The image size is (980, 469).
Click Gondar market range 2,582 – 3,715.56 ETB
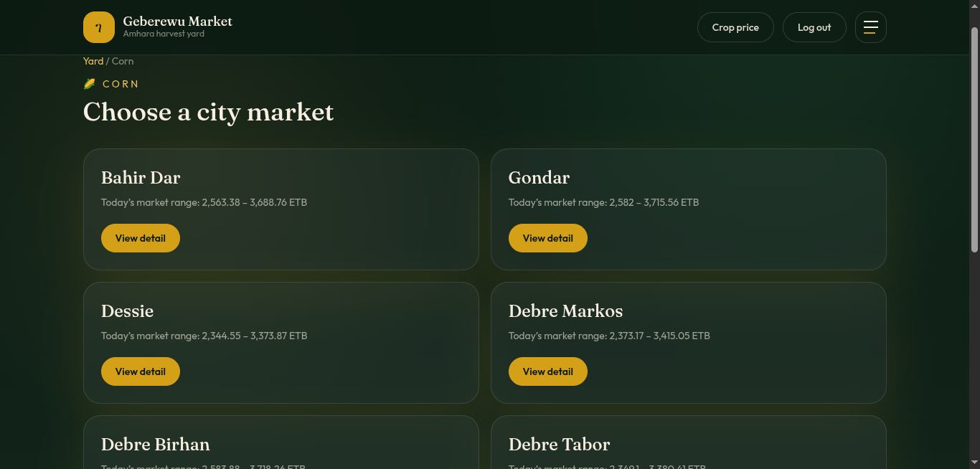(604, 202)
